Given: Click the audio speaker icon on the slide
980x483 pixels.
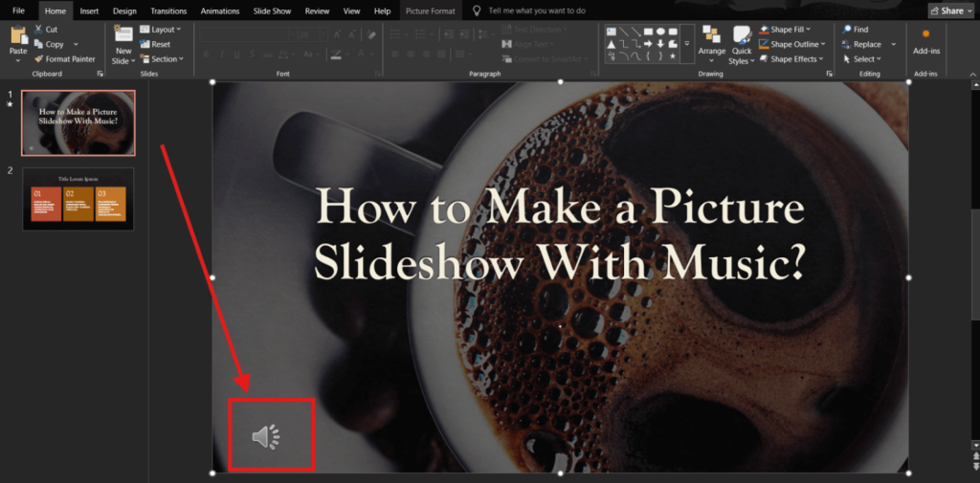Looking at the screenshot, I should [x=266, y=437].
